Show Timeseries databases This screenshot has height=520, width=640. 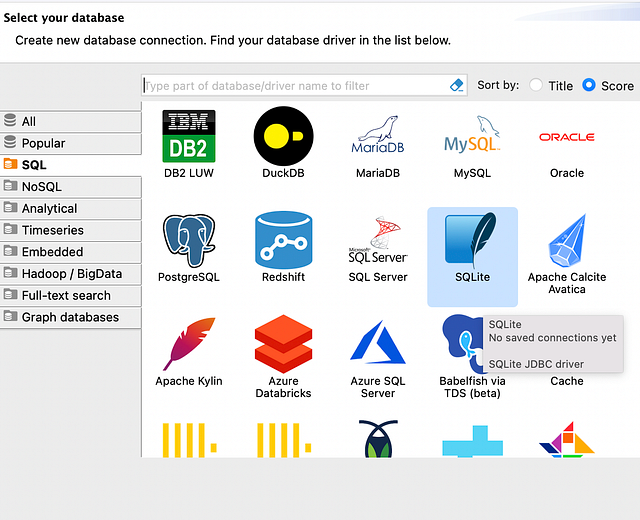pos(71,230)
